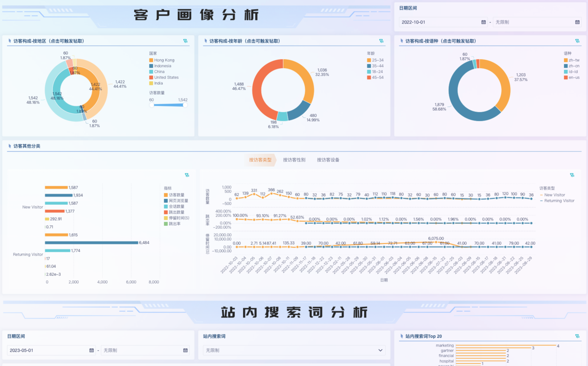The image size is (588, 366).
Task: Toggle Hong Kong legend item in region chart
Action: point(164,60)
